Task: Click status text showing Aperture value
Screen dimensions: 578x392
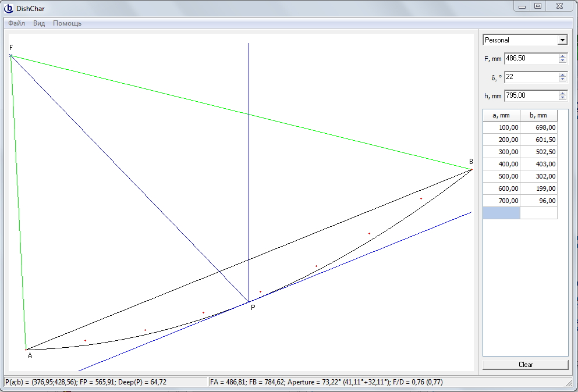Action: click(338, 382)
